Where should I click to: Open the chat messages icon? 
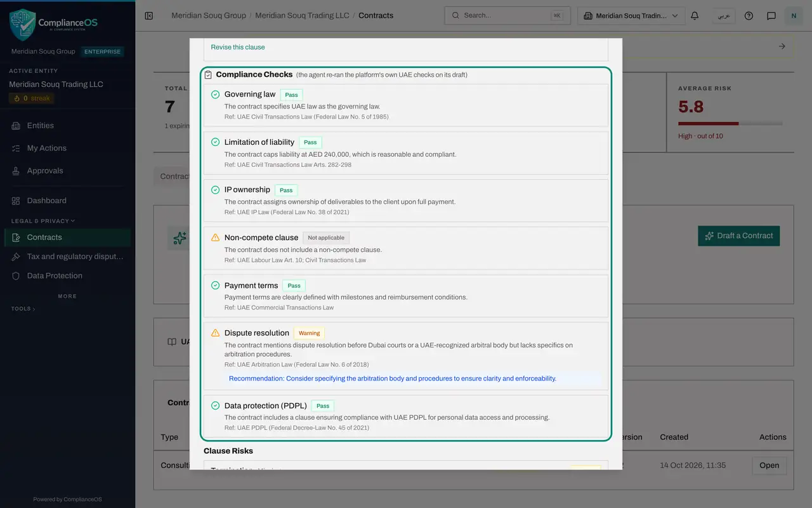[x=771, y=15]
